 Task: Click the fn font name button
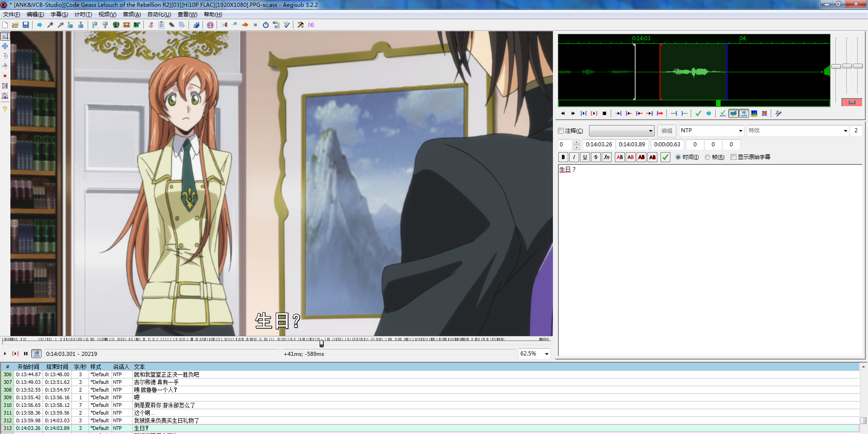click(x=607, y=157)
